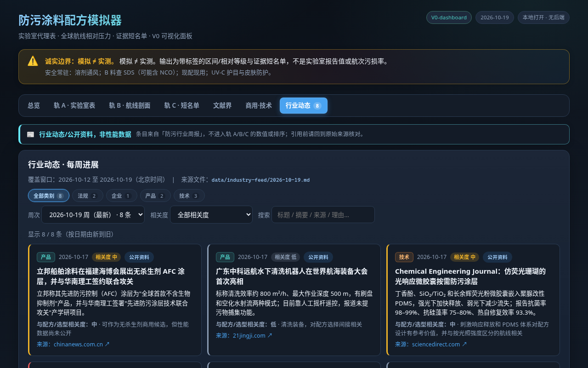This screenshot has height=368, width=588.
Task: Click the 技术 tag on the Chemical Engineering card
Action: coord(404,257)
